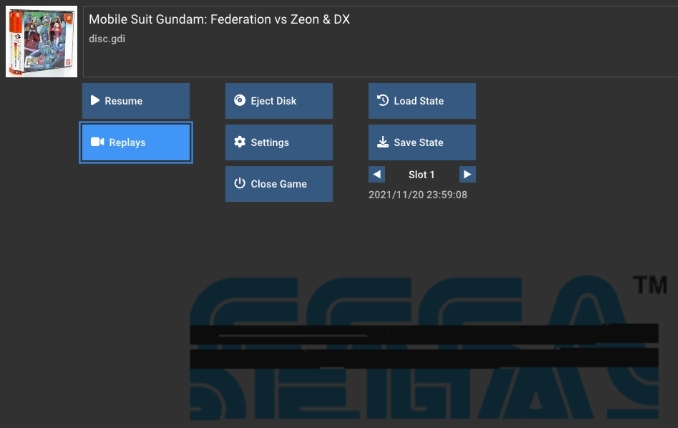Resume the paused game
Screen dimensions: 678x428
pyautogui.click(x=136, y=101)
